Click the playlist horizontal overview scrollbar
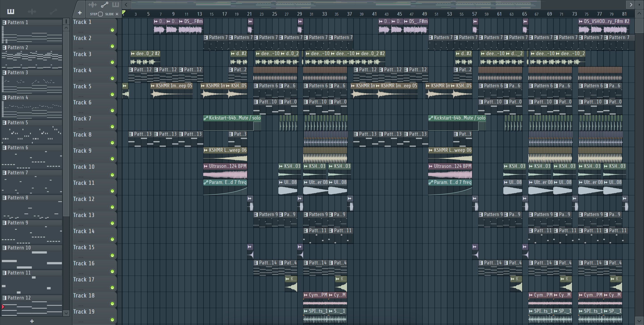The width and height of the screenshot is (644, 325). 336,4
